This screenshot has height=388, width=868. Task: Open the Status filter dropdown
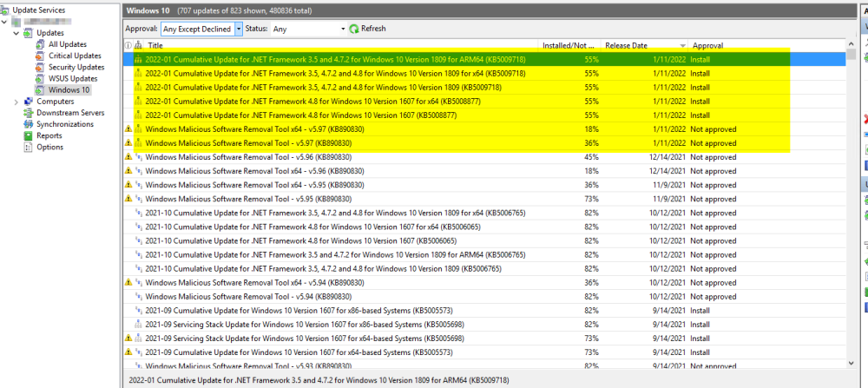pos(343,29)
